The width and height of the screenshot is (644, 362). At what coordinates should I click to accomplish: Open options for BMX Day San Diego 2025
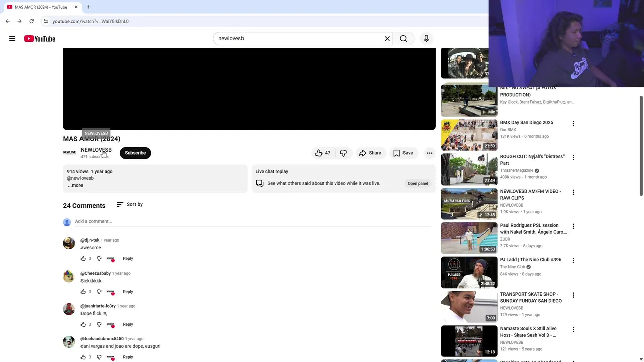click(x=573, y=123)
